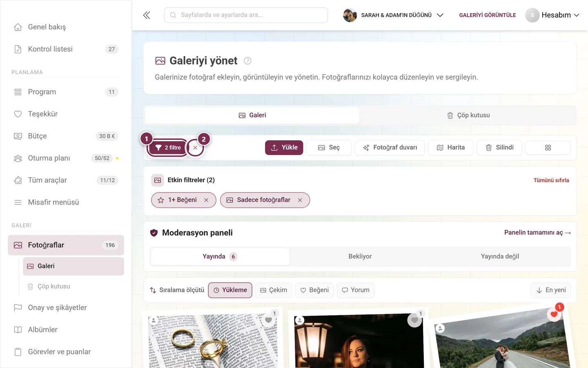Go to Program planning page
Screen dimensions: 588x368
click(x=66, y=92)
